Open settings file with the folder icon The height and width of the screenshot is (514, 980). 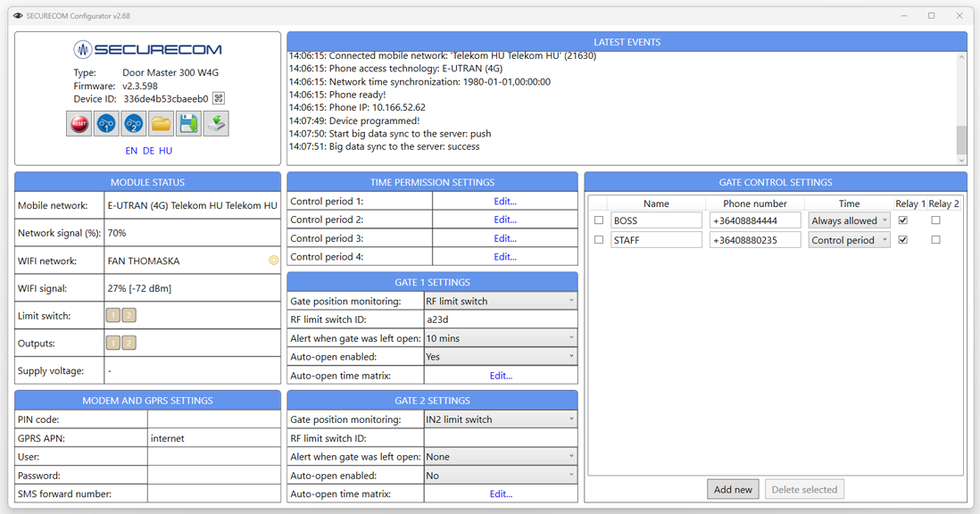pyautogui.click(x=161, y=124)
